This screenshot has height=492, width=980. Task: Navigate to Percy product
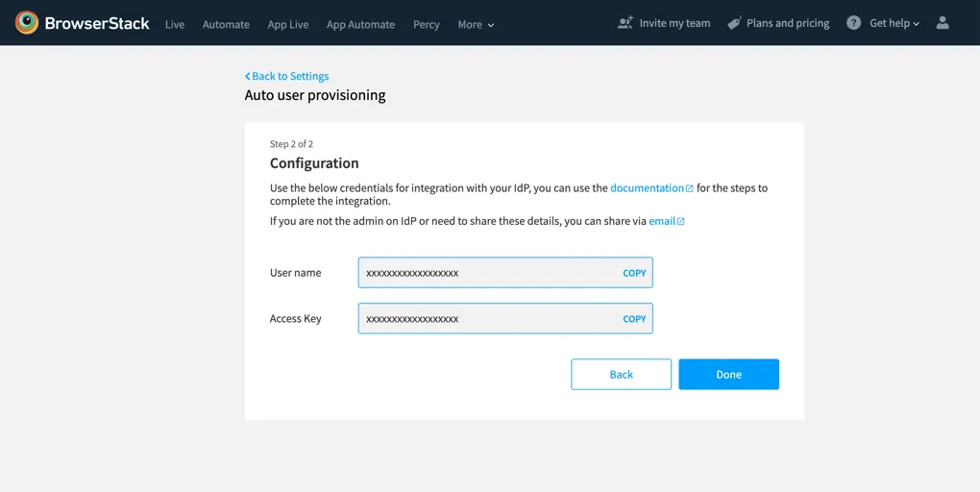point(426,24)
